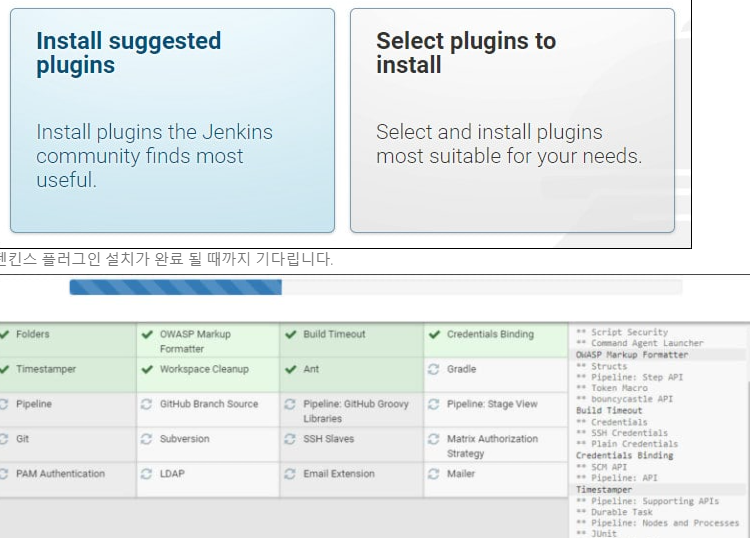Screen dimensions: 750x538
Task: Click the pending sync icon beside LDAP
Action: click(x=146, y=474)
